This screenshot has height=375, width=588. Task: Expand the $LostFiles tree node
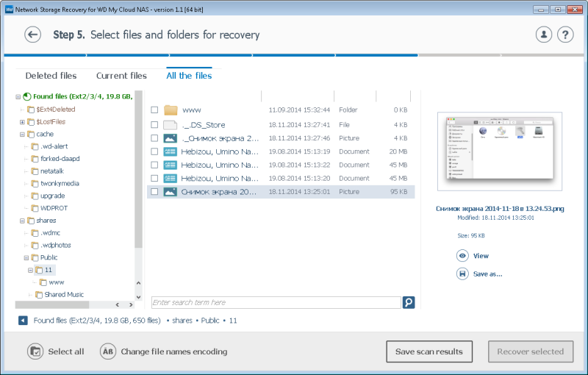point(22,122)
